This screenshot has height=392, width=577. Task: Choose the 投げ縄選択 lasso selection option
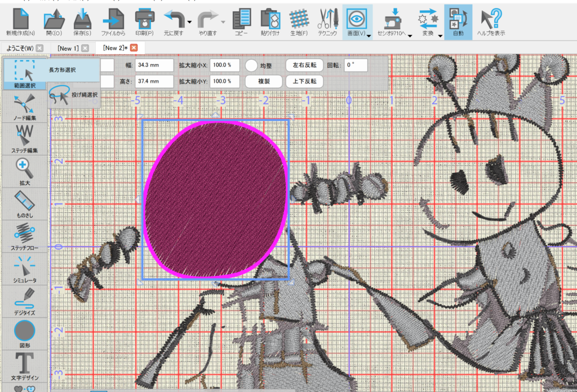click(73, 95)
